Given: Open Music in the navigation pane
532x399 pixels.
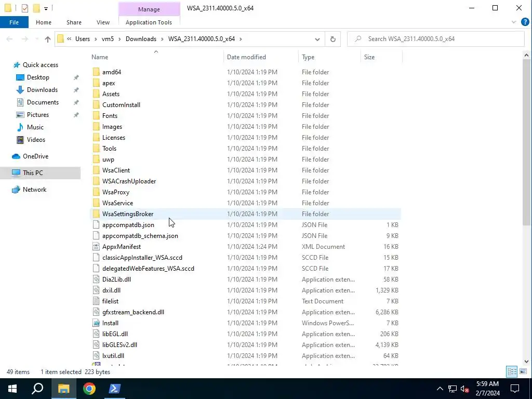Looking at the screenshot, I should [35, 127].
